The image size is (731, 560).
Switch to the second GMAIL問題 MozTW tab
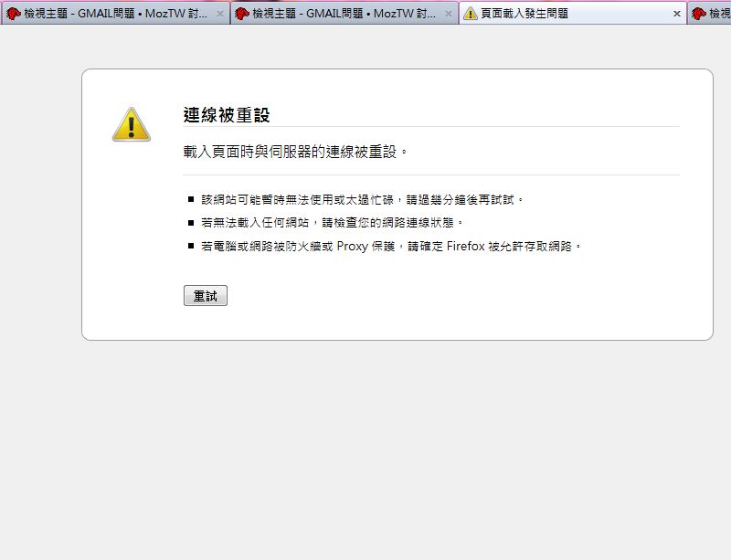344,14
